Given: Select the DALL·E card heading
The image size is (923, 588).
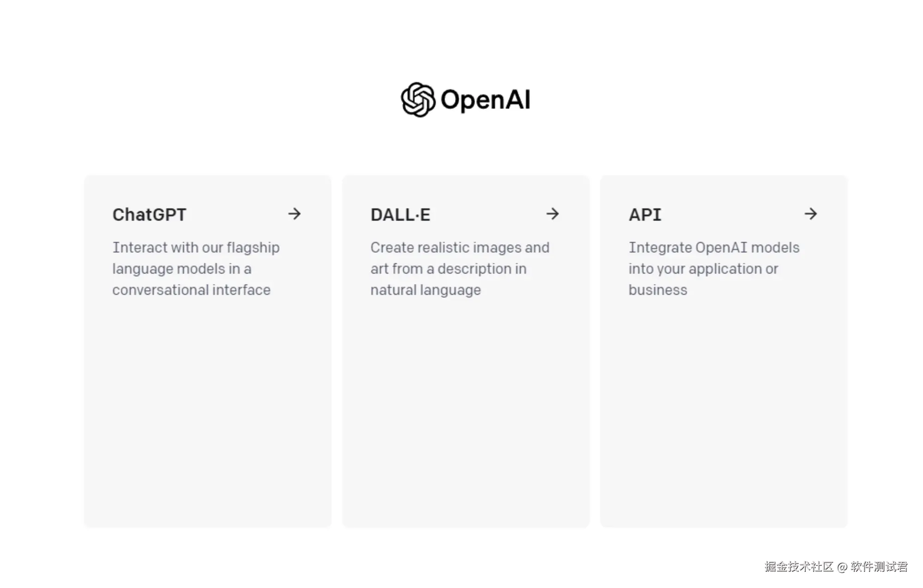Looking at the screenshot, I should 400,215.
